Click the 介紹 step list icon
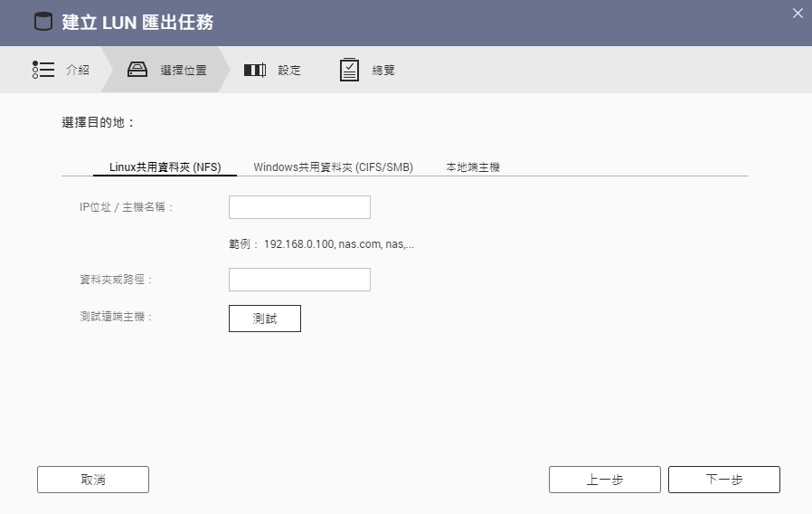The height and width of the screenshot is (514, 812). [42, 70]
